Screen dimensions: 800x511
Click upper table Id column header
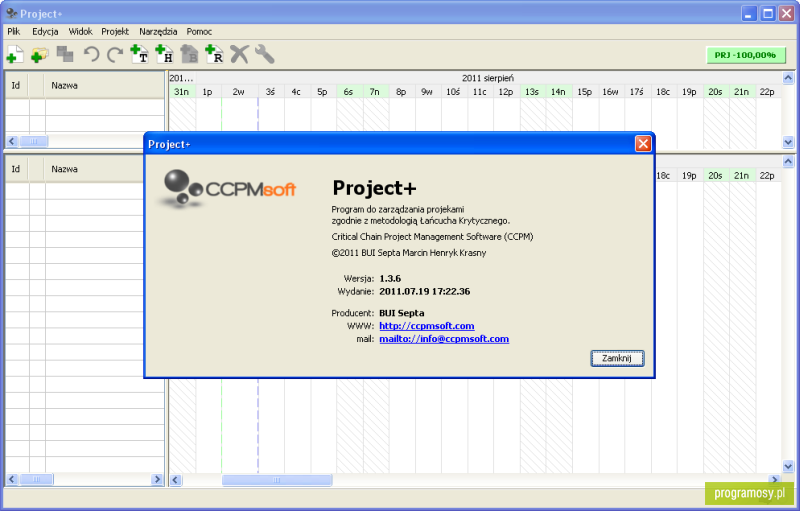(16, 85)
